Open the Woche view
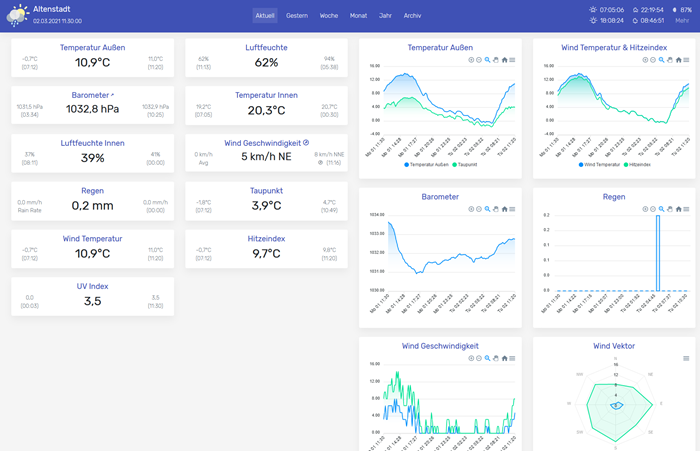Image resolution: width=700 pixels, height=451 pixels. (329, 16)
